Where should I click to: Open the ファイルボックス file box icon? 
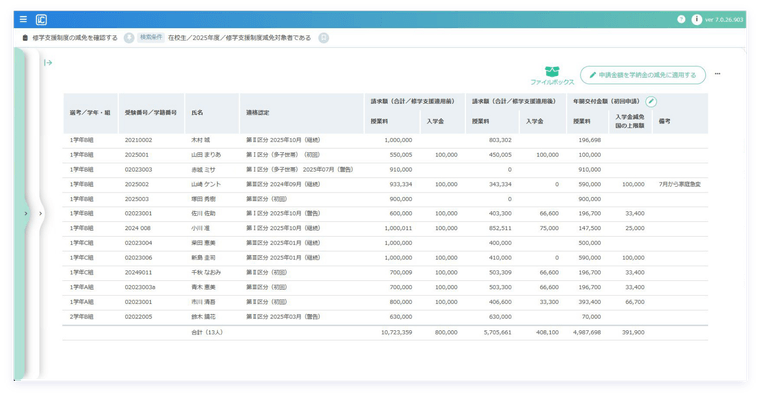(552, 76)
